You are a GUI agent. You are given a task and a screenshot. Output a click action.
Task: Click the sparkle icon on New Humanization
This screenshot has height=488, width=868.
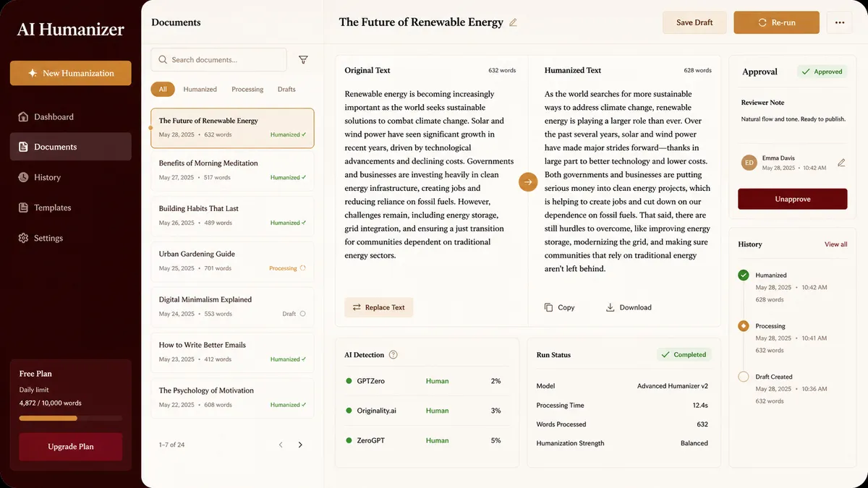(33, 73)
